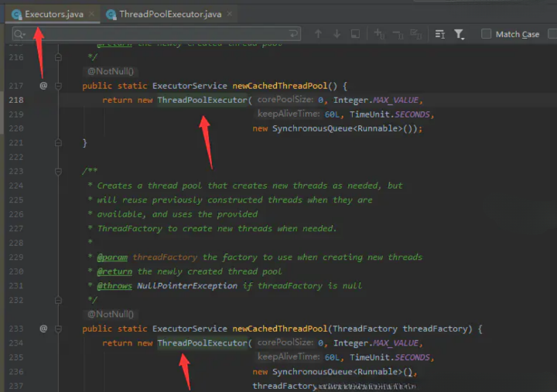The image size is (557, 392).
Task: Open multiline results toggle icon
Action: (439, 34)
